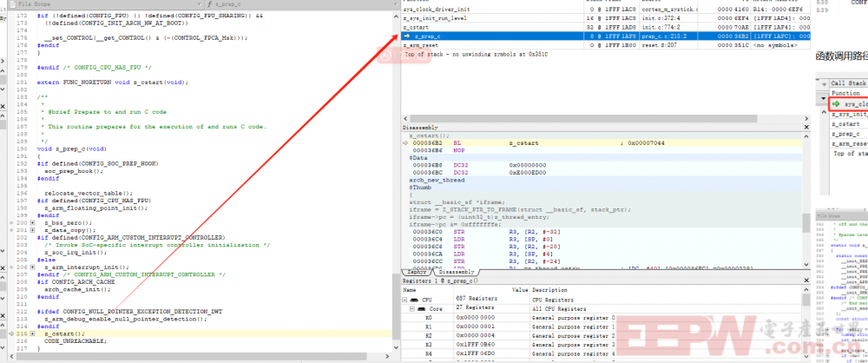Image resolution: width=868 pixels, height=363 pixels.
Task: Click the relocate_vector_table(); line
Action: click(89, 193)
